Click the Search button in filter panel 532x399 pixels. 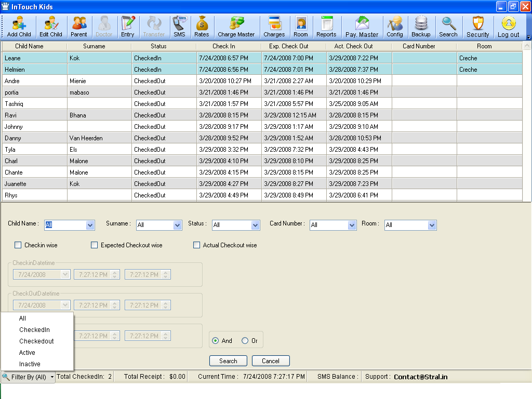pos(228,361)
